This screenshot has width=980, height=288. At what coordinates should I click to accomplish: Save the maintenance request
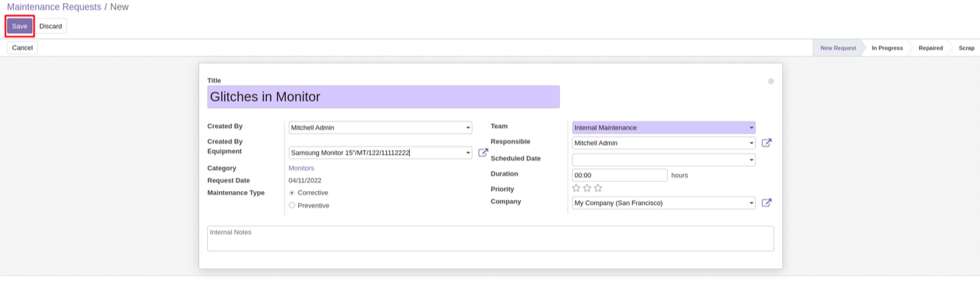point(20,26)
